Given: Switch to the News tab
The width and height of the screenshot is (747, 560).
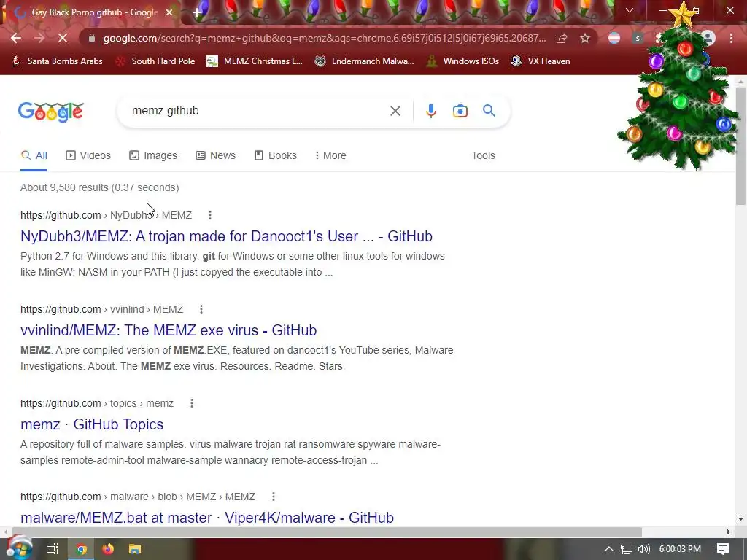Looking at the screenshot, I should pos(215,156).
